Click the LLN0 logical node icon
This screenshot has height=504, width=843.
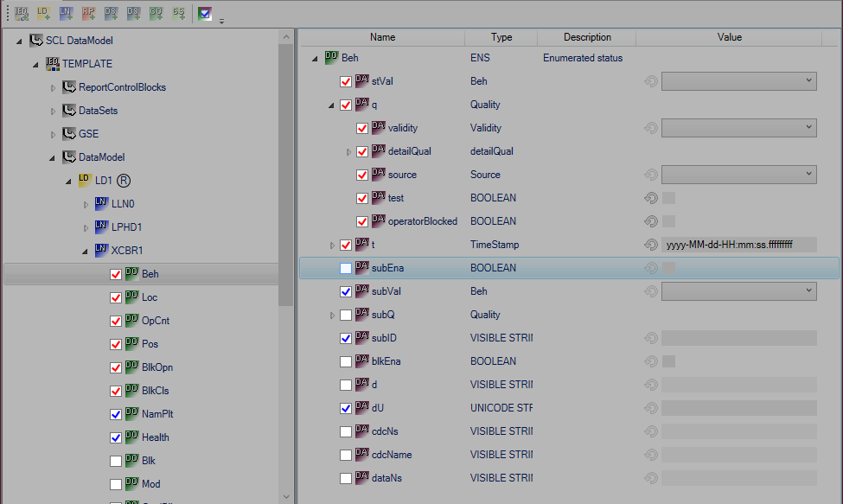[101, 203]
